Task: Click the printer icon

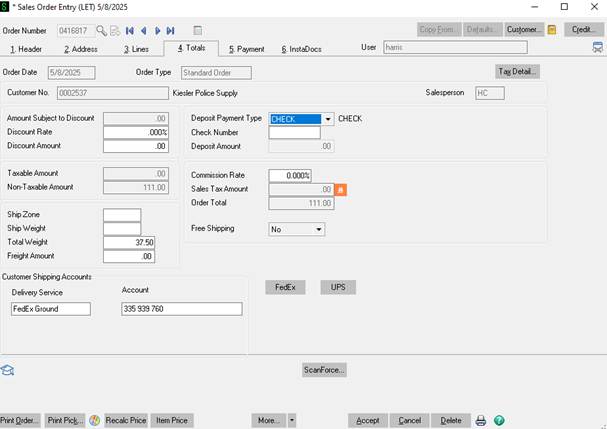Action: [481, 421]
